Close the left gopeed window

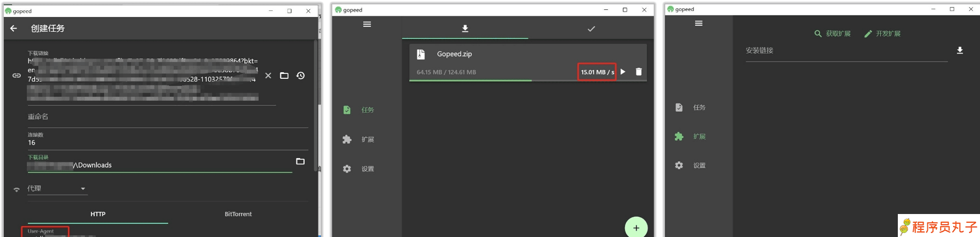(x=308, y=11)
